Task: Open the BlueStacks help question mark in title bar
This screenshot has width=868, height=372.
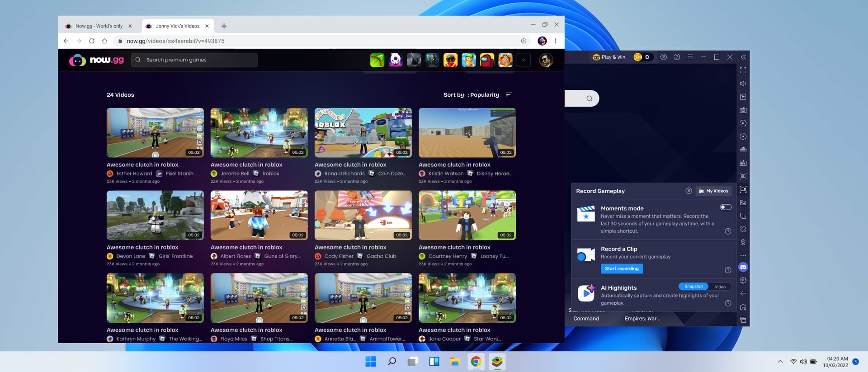Action: [677, 57]
